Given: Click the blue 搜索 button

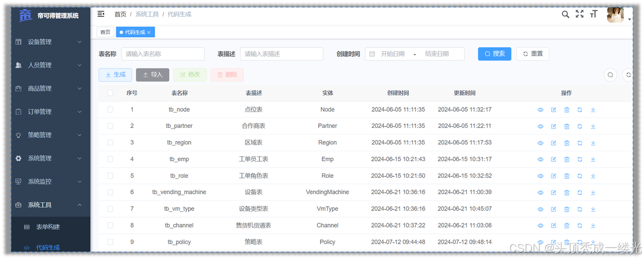Looking at the screenshot, I should [x=495, y=54].
